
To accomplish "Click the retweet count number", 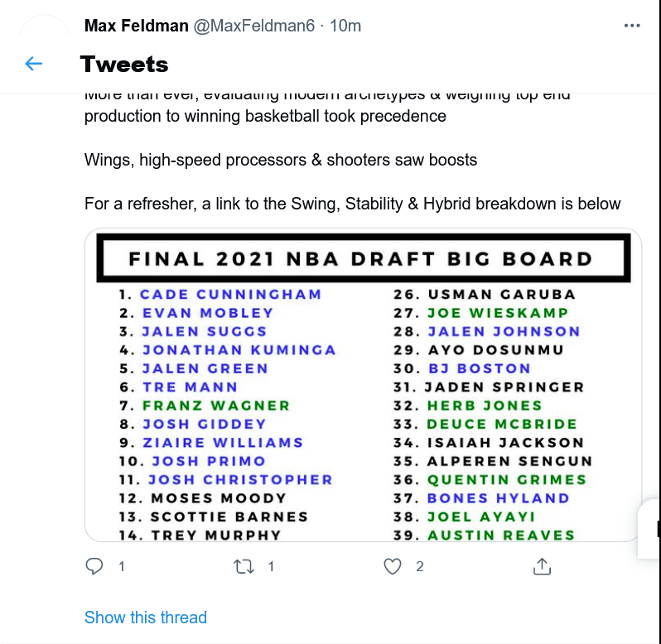I will pyautogui.click(x=271, y=567).
